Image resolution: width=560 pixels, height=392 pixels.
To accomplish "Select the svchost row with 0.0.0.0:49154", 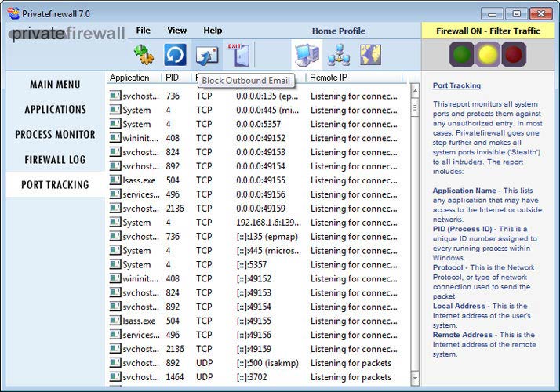I will click(257, 166).
